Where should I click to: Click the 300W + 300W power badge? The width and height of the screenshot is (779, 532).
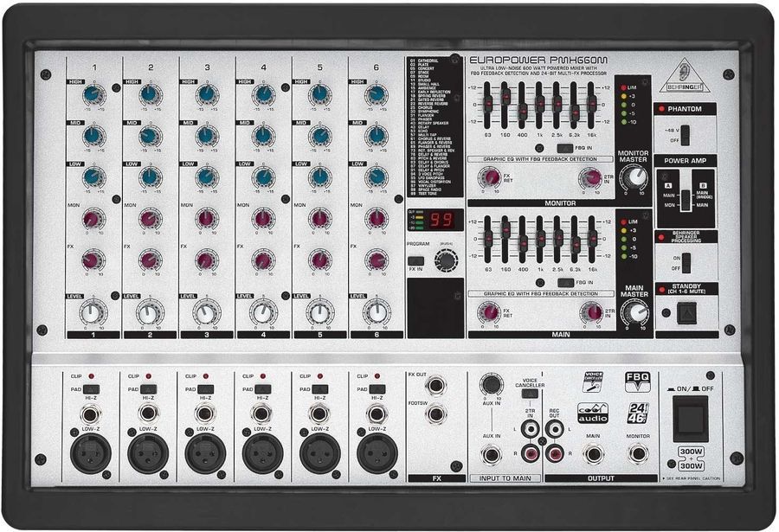click(691, 458)
